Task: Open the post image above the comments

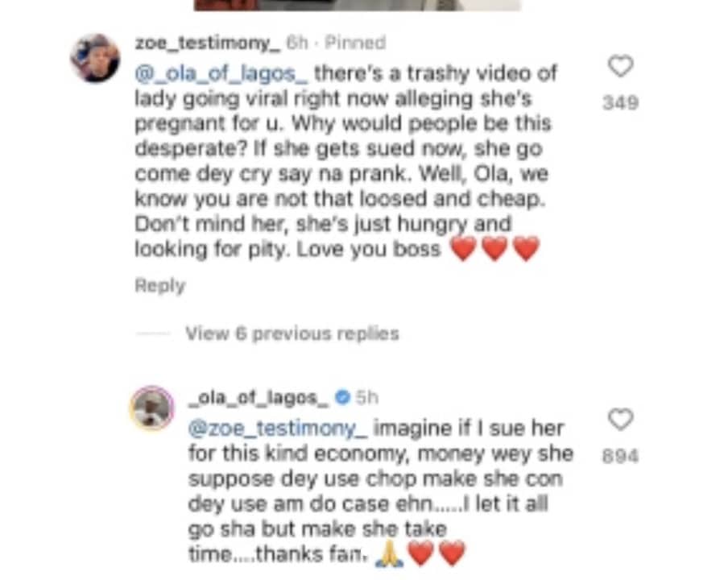Action: pos(357,5)
